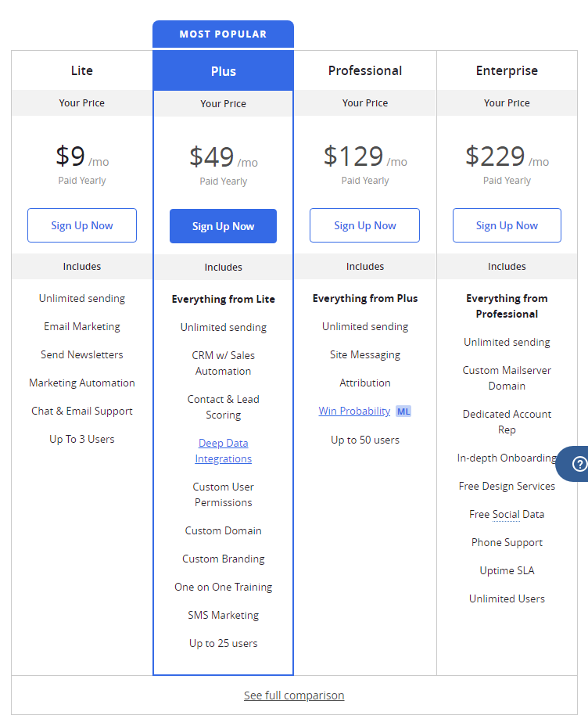Viewport: 588px width, 726px height.
Task: Click the $9 /mo Lite price
Action: (82, 156)
